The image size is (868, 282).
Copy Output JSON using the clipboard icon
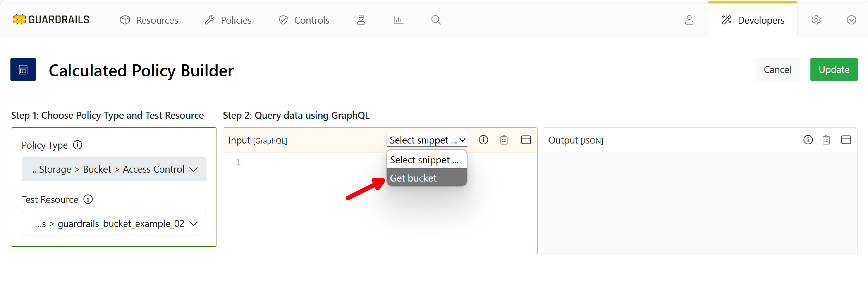(826, 140)
